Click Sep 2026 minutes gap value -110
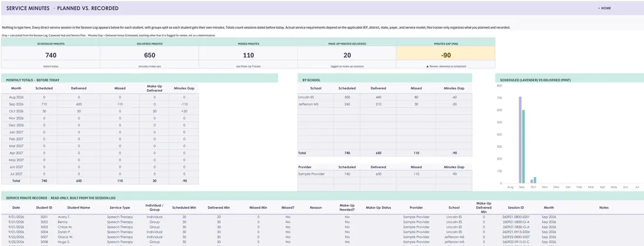Image resolution: width=644 pixels, height=246 pixels. coord(184,104)
